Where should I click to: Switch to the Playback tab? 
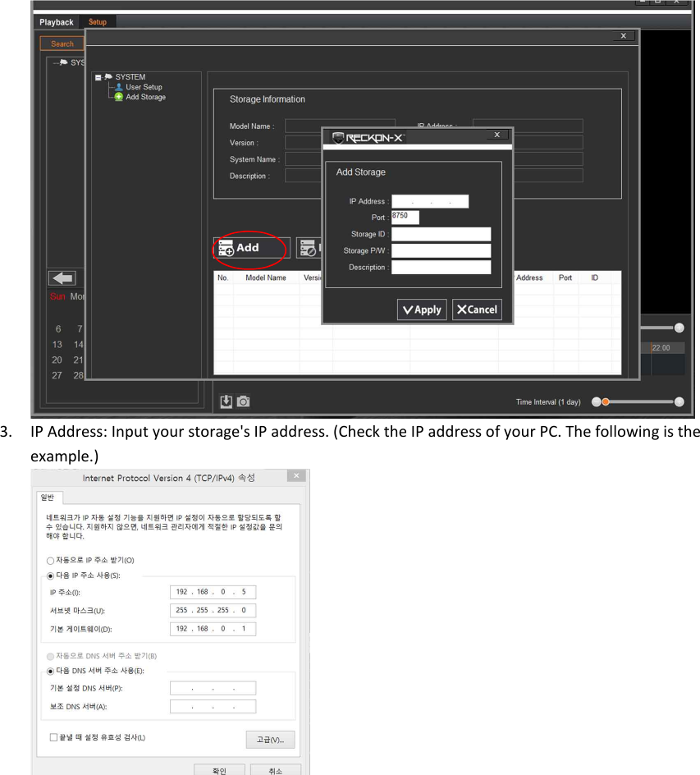[56, 21]
